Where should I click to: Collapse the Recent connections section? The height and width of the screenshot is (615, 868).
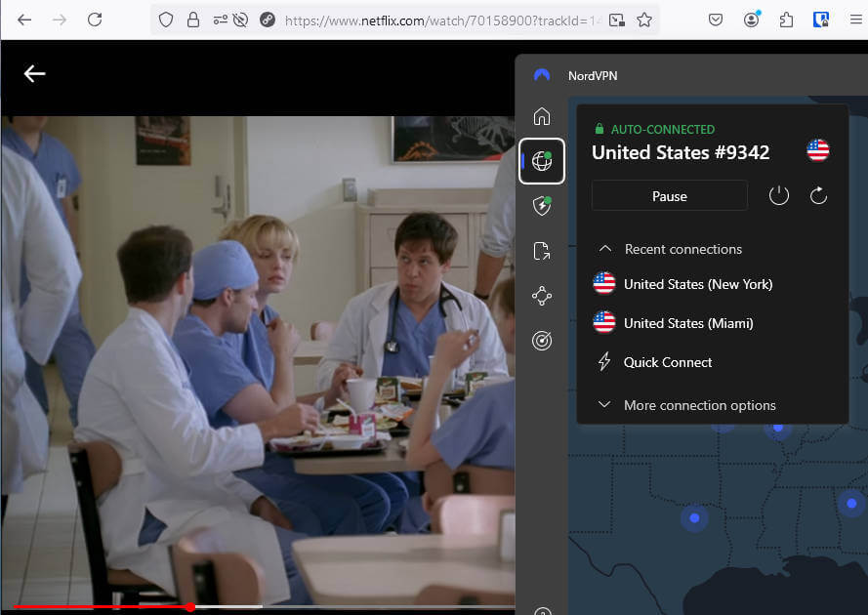point(605,249)
